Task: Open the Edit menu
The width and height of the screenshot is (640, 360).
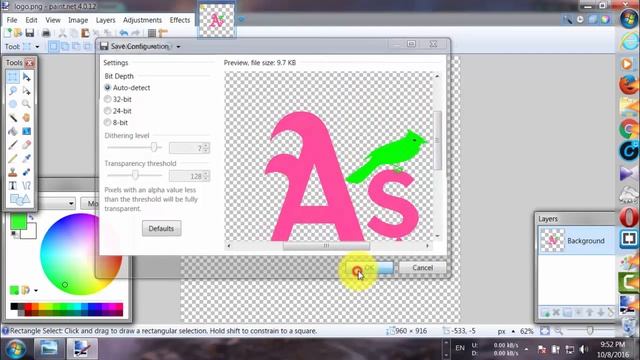Action: [x=31, y=20]
